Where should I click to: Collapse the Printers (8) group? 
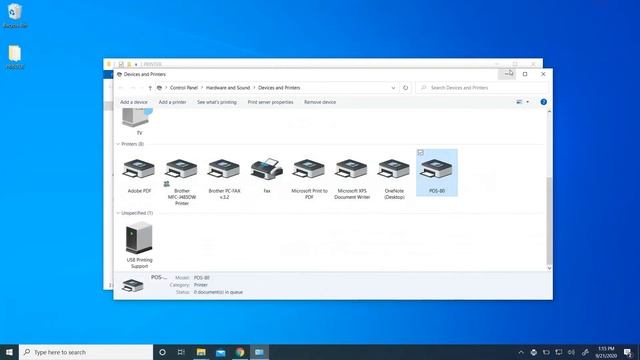118,144
